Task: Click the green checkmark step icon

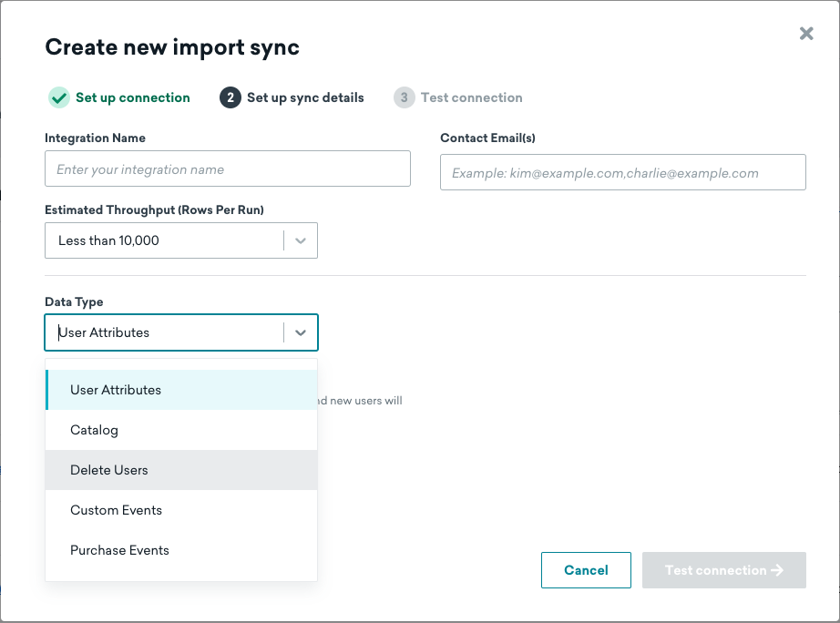Action: pos(59,97)
